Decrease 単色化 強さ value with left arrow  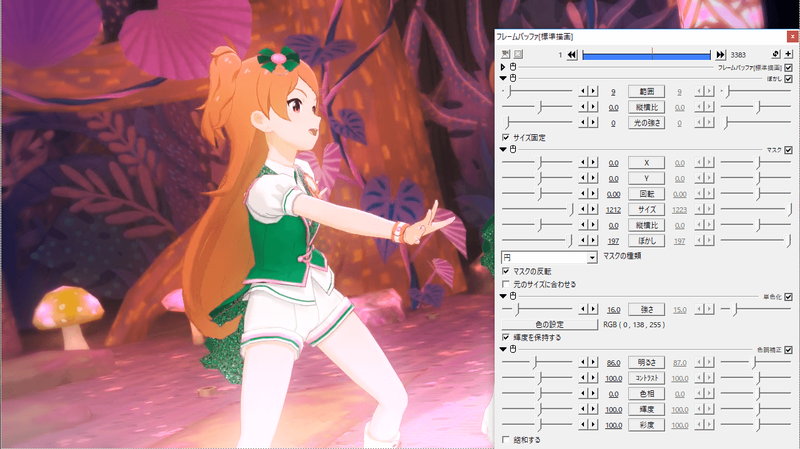coord(583,309)
